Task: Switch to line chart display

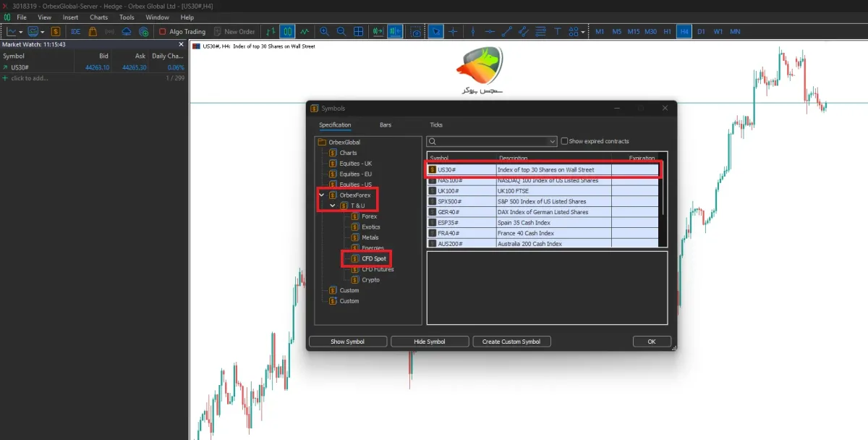Action: tap(305, 32)
